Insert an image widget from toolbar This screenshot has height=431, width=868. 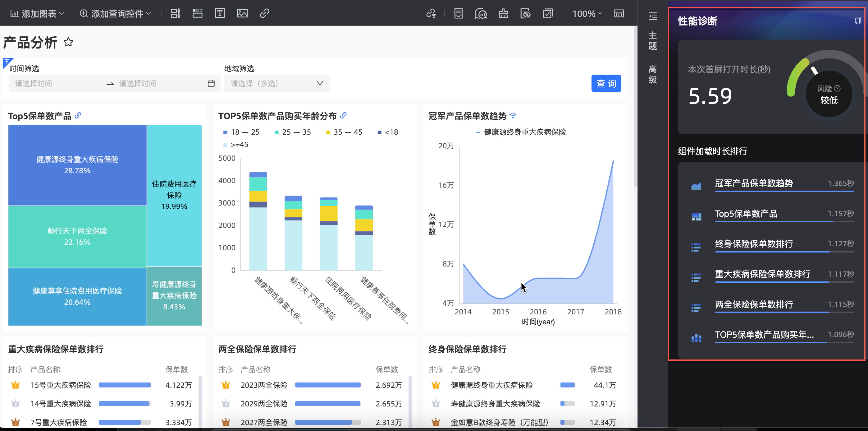(x=242, y=13)
